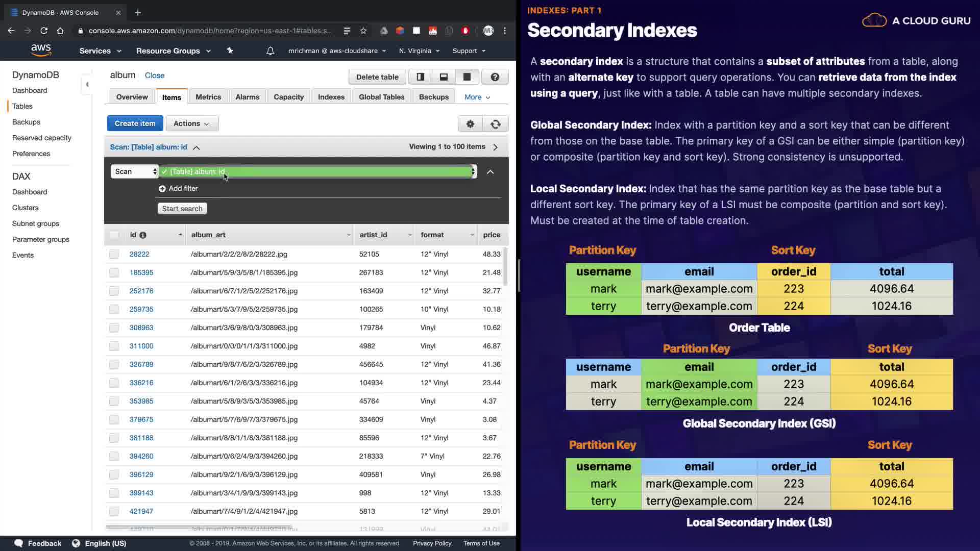The width and height of the screenshot is (980, 551).
Task: Check the box for item 252176
Action: 114,291
